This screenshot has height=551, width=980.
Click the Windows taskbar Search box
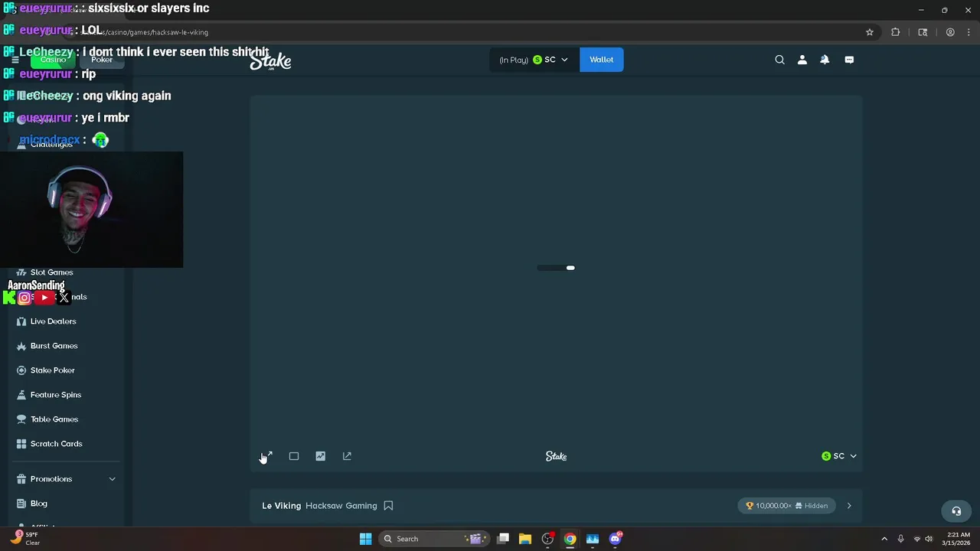(436, 539)
